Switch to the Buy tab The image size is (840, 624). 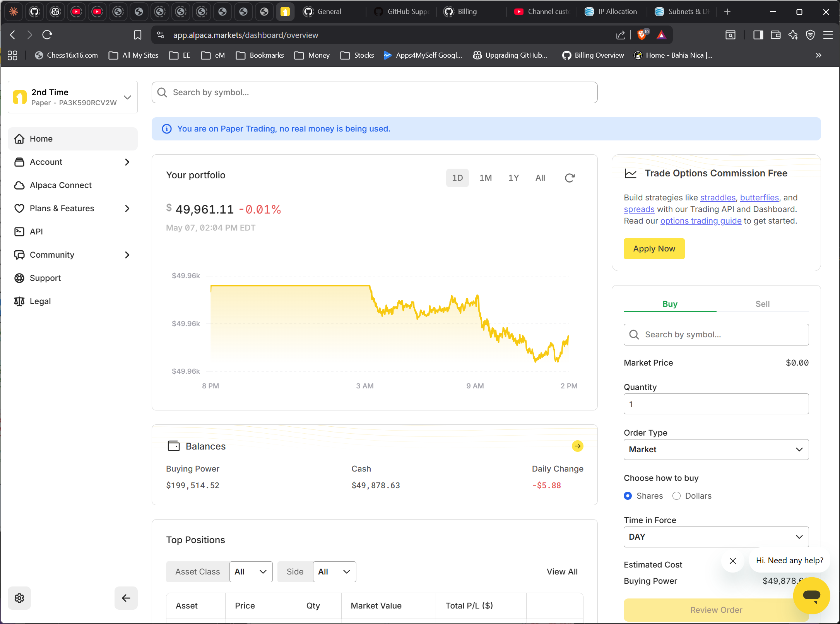[670, 304]
